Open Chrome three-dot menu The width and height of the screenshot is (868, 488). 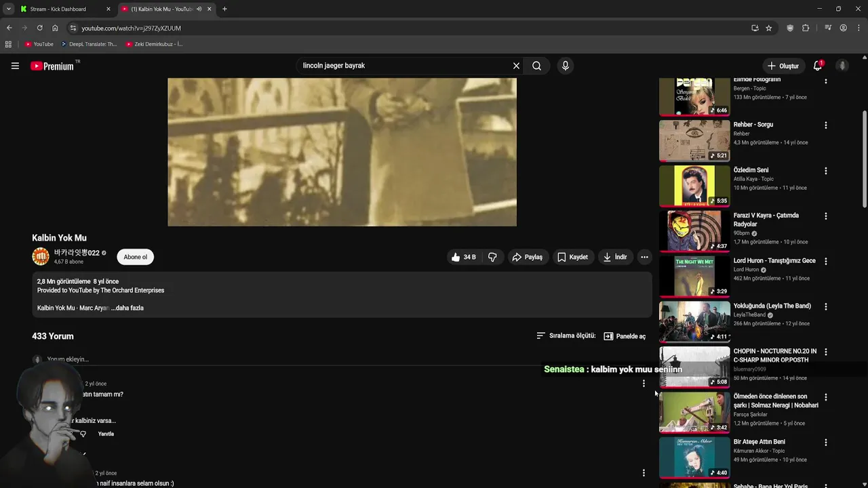[859, 28]
